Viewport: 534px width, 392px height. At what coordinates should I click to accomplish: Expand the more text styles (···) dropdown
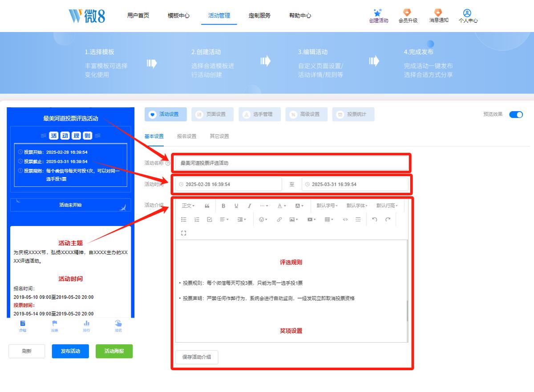coord(264,206)
